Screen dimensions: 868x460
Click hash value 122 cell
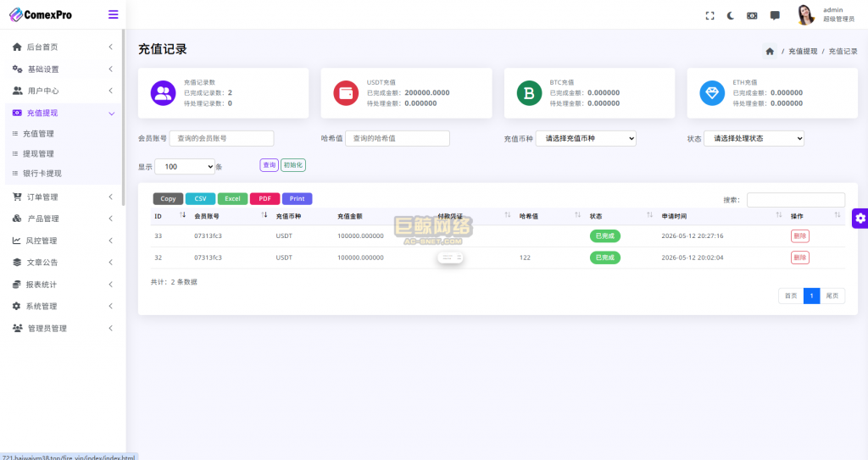click(525, 258)
